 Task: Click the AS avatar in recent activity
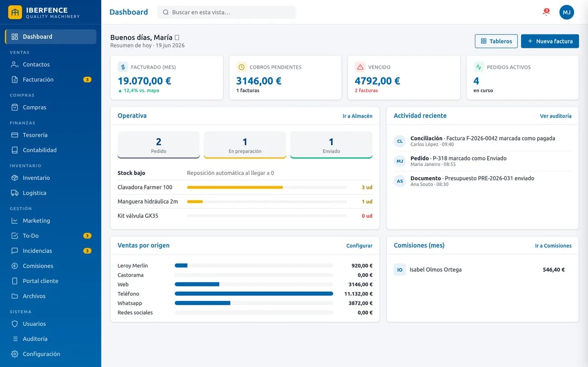coord(400,181)
